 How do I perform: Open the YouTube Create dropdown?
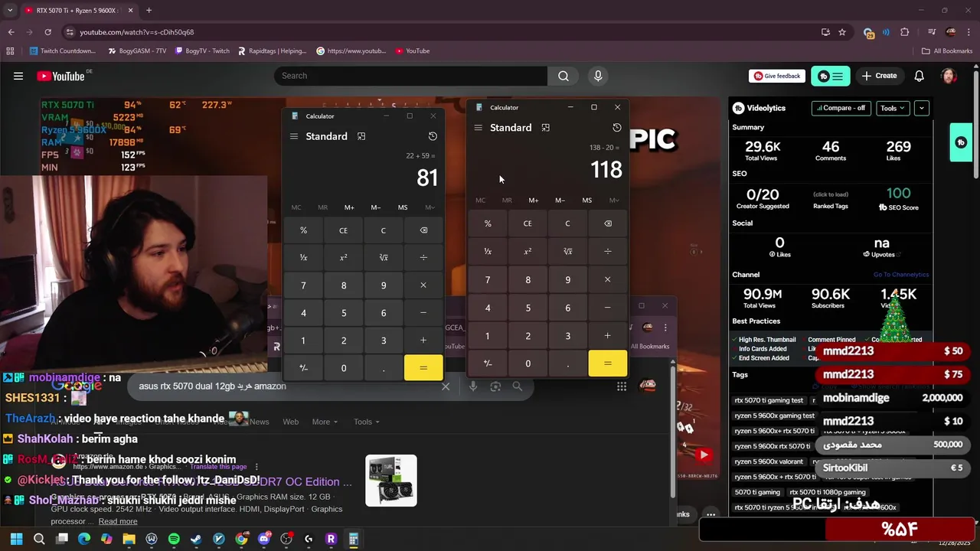879,76
